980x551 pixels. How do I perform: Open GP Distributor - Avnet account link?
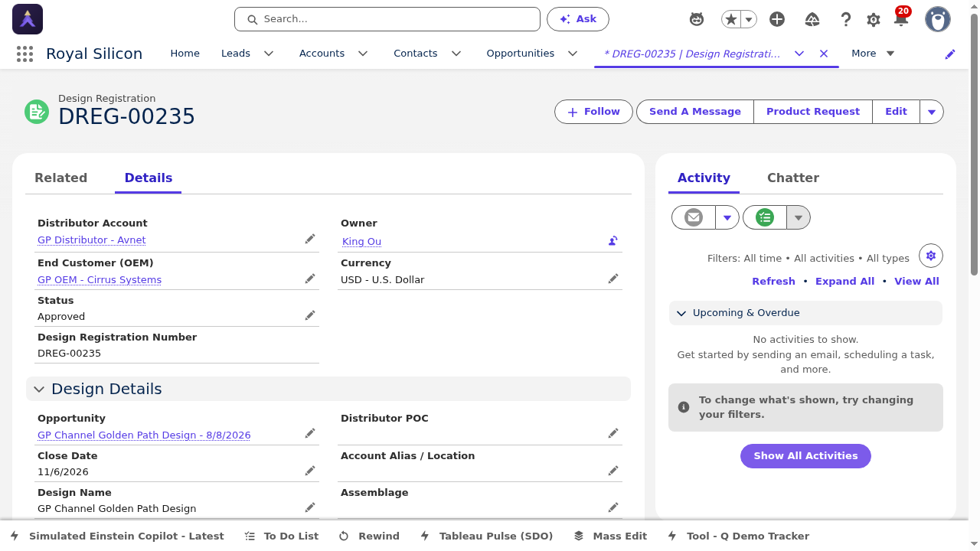tap(92, 240)
